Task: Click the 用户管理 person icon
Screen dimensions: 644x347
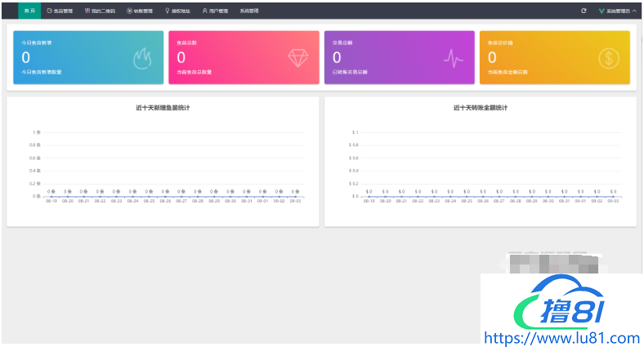Action: 204,11
